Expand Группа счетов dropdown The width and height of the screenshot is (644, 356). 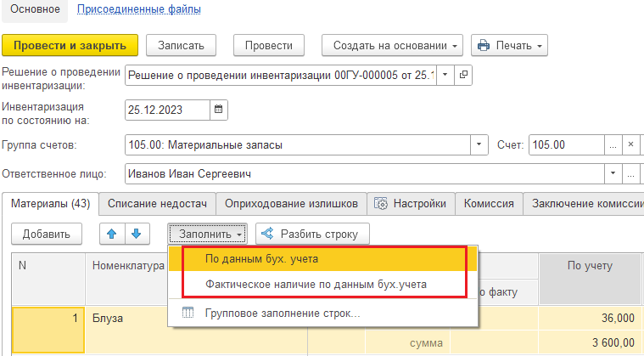[479, 144]
